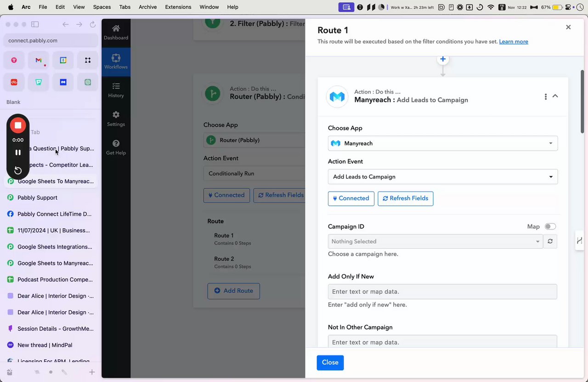Open macOS Control Center
The height and width of the screenshot is (382, 588).
point(568,7)
